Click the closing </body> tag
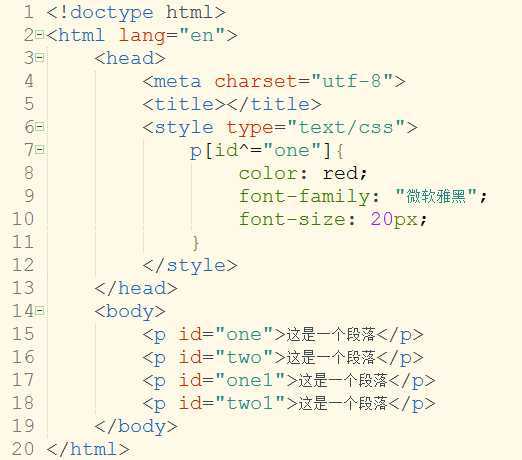This screenshot has height=460, width=522. 136,427
